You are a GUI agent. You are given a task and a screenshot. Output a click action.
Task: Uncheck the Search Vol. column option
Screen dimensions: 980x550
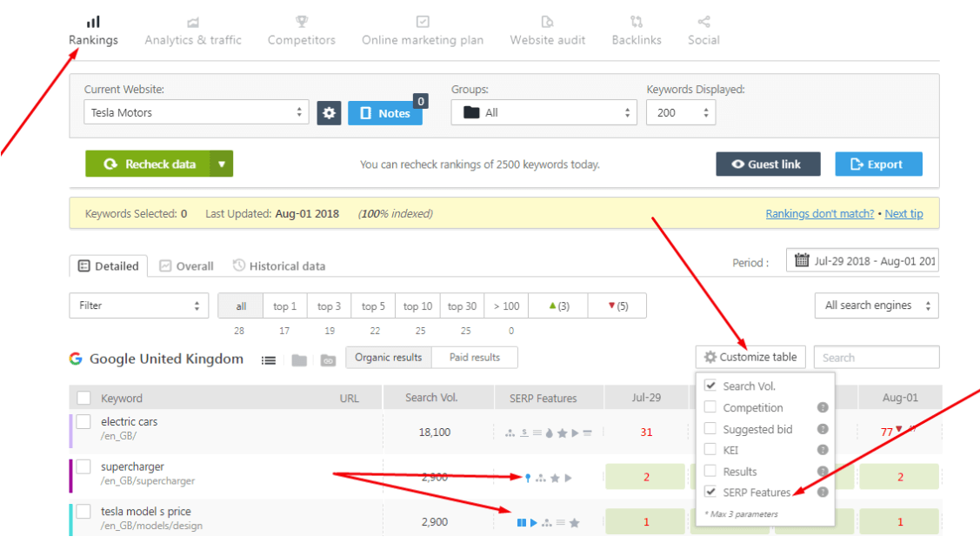[x=710, y=386]
